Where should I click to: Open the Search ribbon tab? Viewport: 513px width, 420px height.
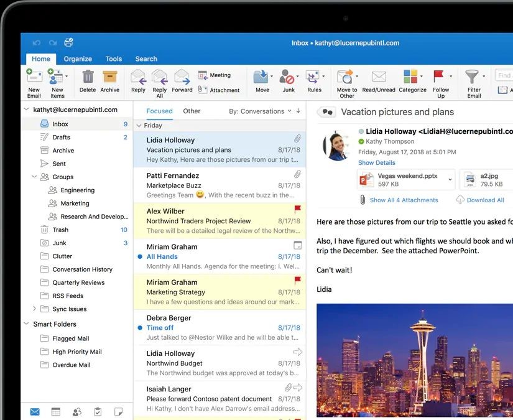pos(146,59)
